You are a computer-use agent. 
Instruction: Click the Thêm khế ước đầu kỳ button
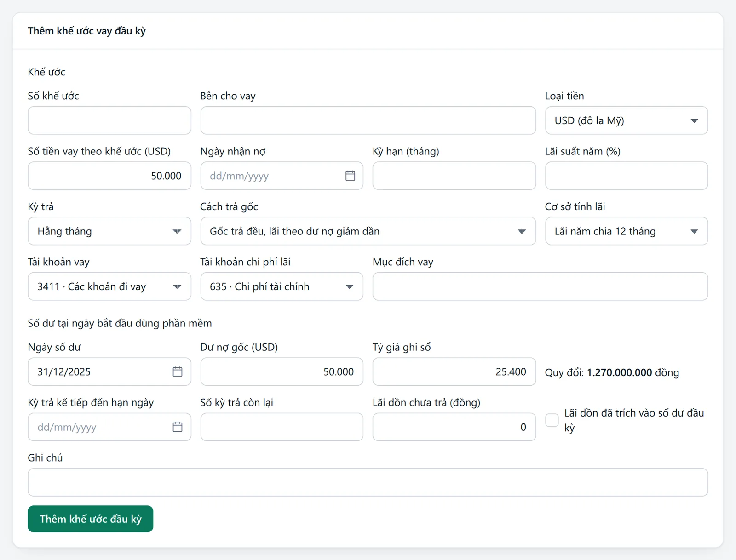coord(91,519)
